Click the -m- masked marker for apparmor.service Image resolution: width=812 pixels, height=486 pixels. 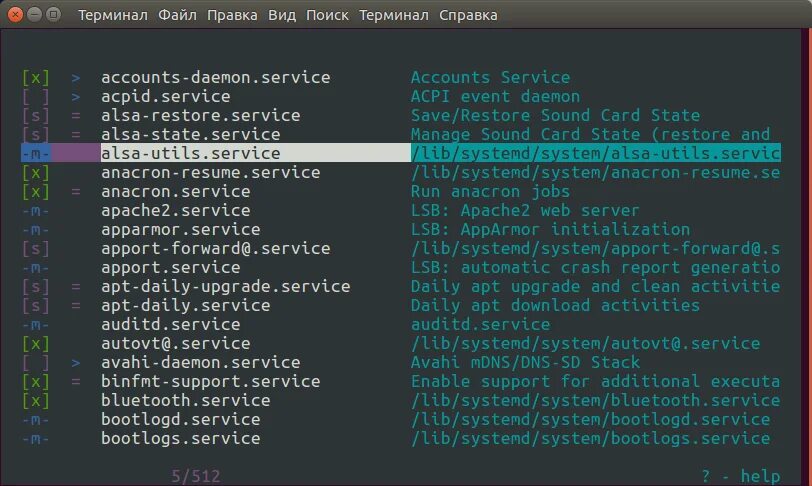tap(36, 230)
